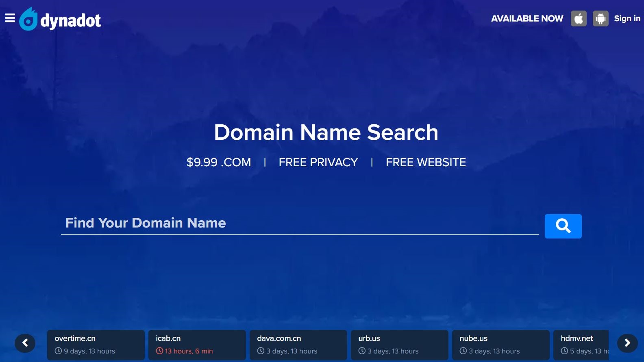Open the hamburger menu
Image resolution: width=644 pixels, height=362 pixels.
tap(10, 18)
